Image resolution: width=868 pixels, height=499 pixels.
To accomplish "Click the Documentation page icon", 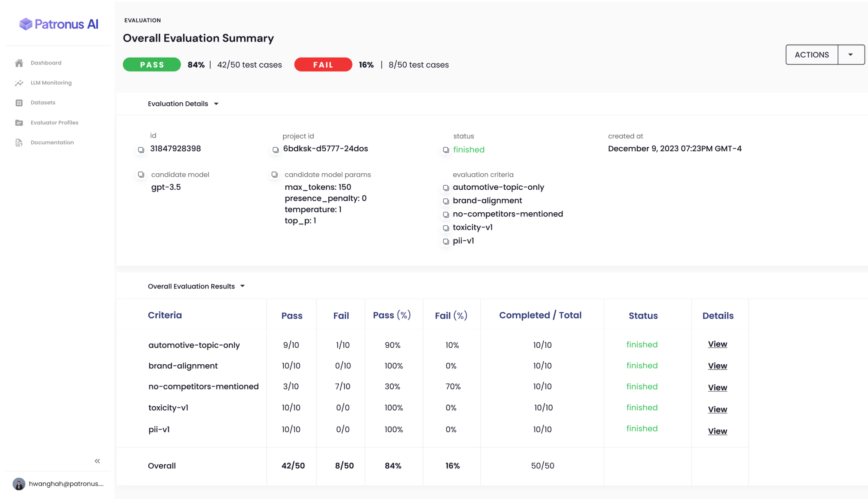I will pos(19,143).
